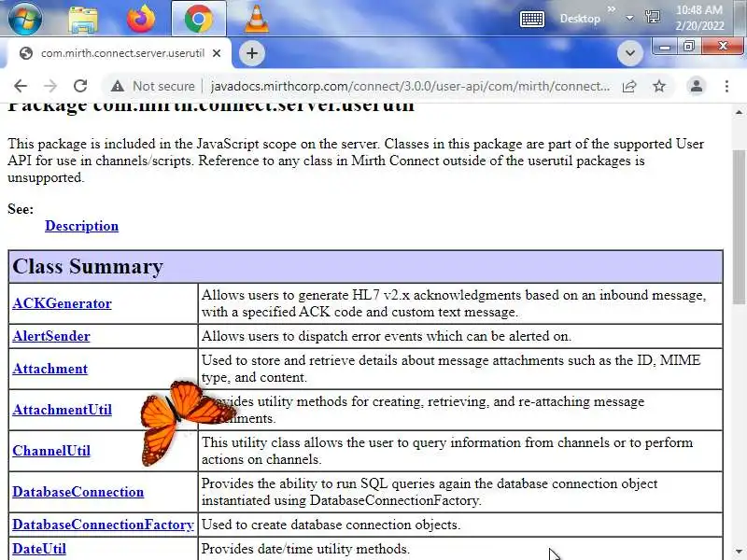Click the DatabaseConnection description text
747x560 pixels.
click(430, 492)
